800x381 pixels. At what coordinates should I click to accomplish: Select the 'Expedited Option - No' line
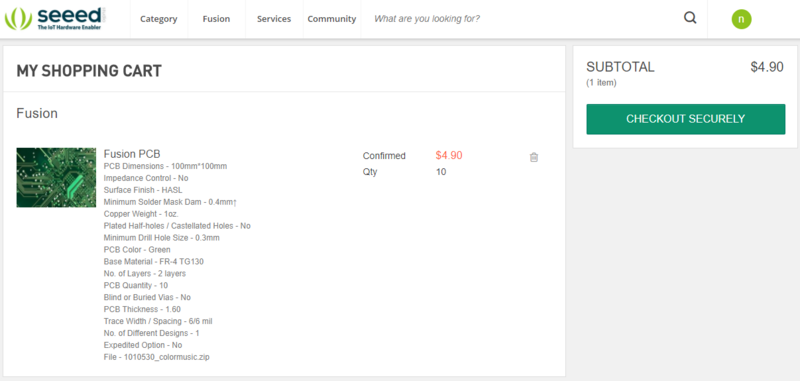[x=143, y=345]
